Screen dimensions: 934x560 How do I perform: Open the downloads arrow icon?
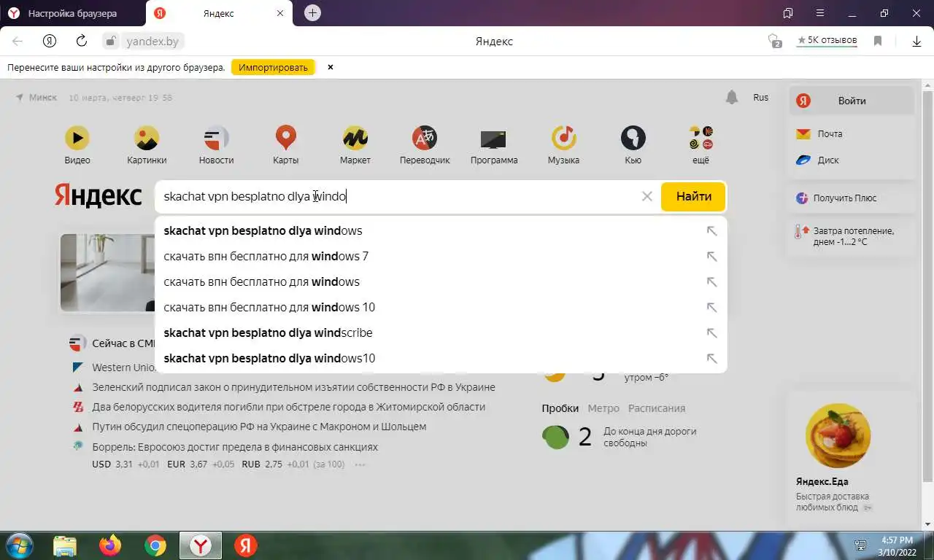point(917,42)
